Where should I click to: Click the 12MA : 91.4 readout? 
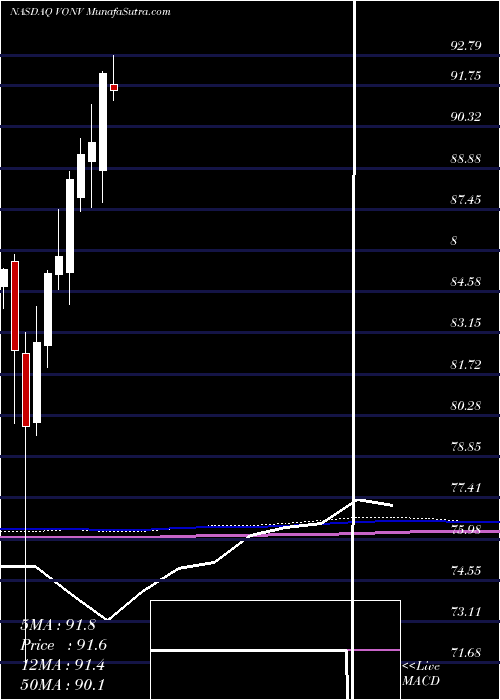[62, 665]
